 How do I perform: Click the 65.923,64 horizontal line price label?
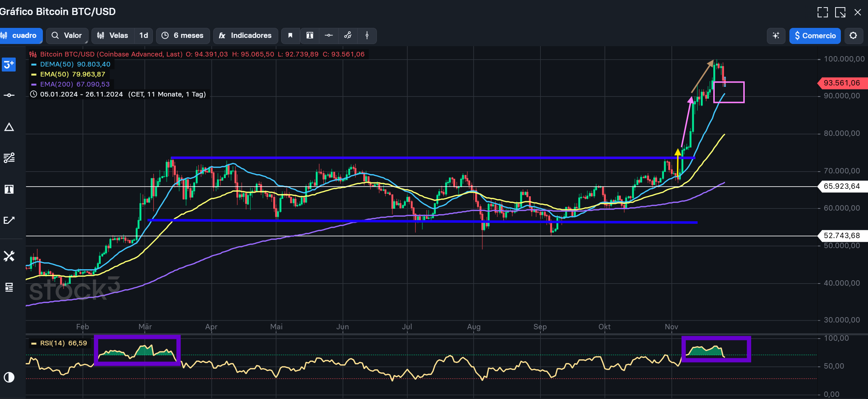[x=842, y=186]
